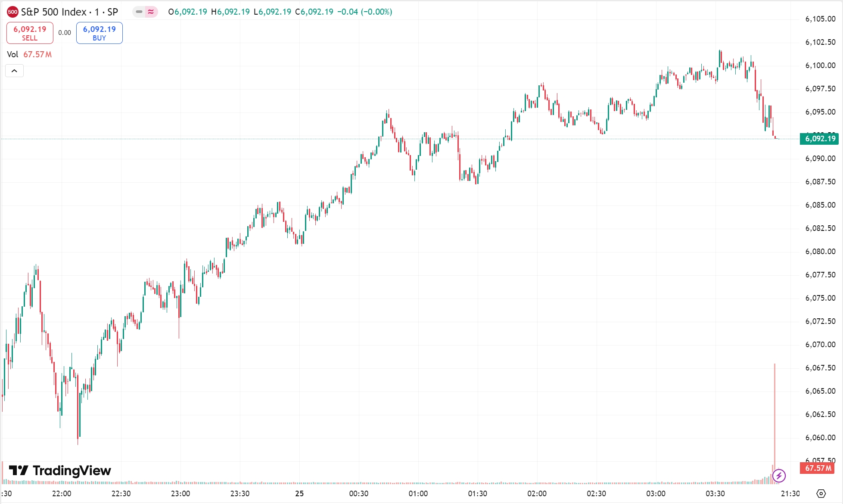This screenshot has width=843, height=504.
Task: Click the purple lightning bolt event icon
Action: click(x=779, y=476)
